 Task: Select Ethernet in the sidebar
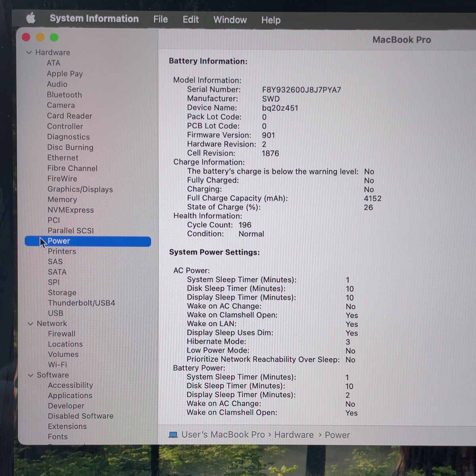(63, 158)
